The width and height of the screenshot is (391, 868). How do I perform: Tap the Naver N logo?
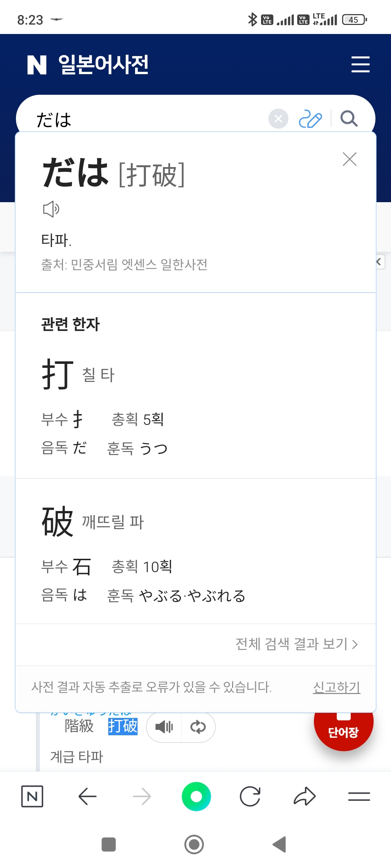point(37,65)
